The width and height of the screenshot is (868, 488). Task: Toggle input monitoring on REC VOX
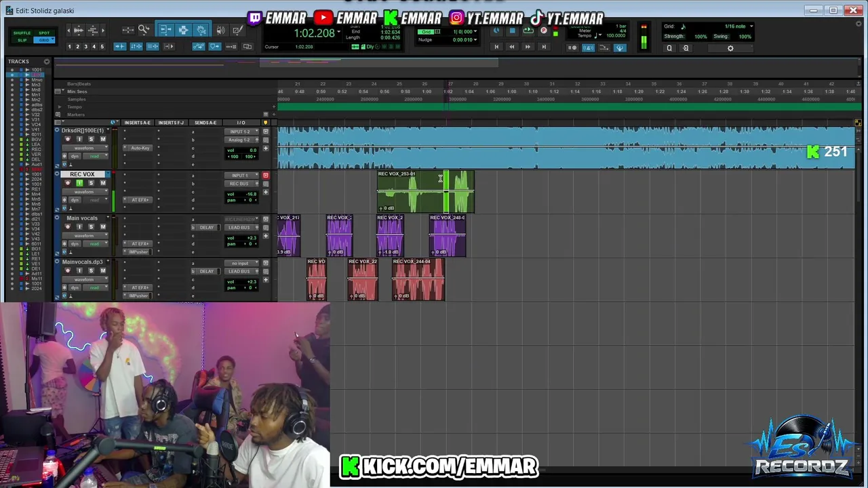point(79,183)
